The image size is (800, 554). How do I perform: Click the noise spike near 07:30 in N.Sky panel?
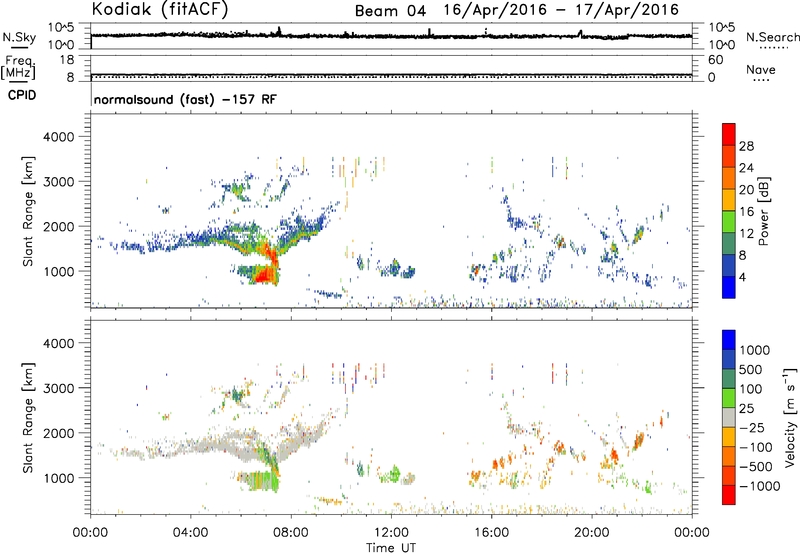(279, 31)
